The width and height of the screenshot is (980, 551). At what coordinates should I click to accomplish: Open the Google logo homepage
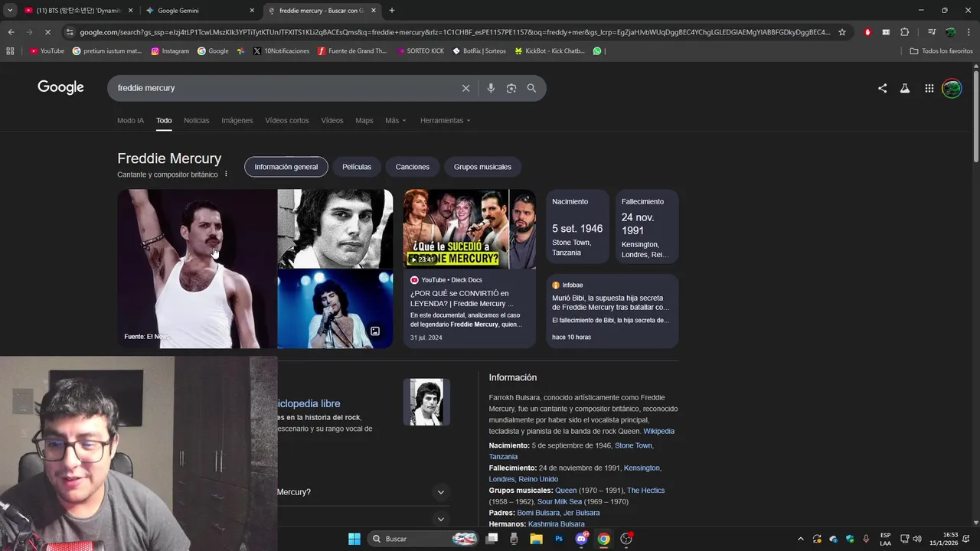[x=60, y=87]
